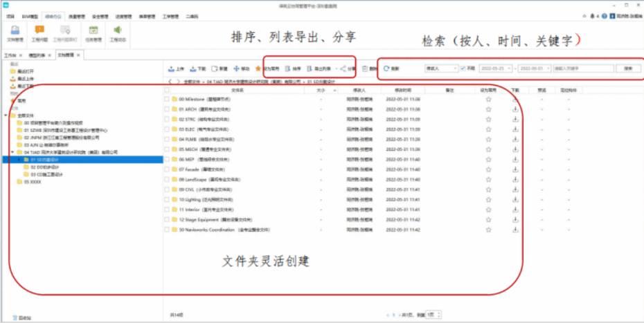Star the 00 Milestone folder
This screenshot has height=323, width=644.
488,100
